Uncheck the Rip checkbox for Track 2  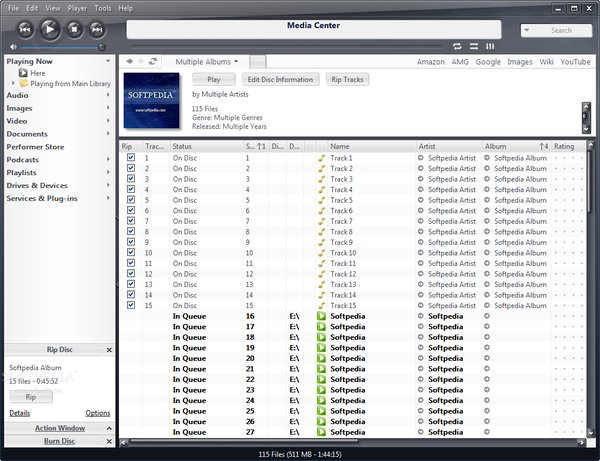click(x=131, y=168)
